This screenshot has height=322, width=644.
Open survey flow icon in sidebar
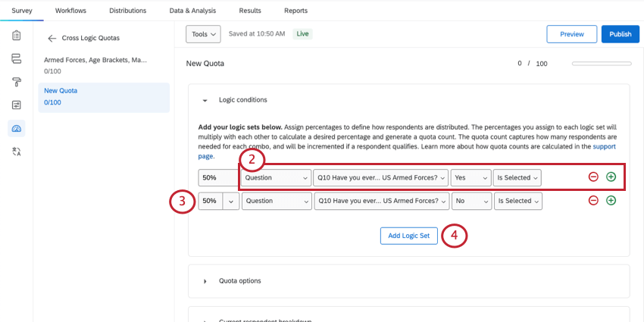pyautogui.click(x=16, y=58)
